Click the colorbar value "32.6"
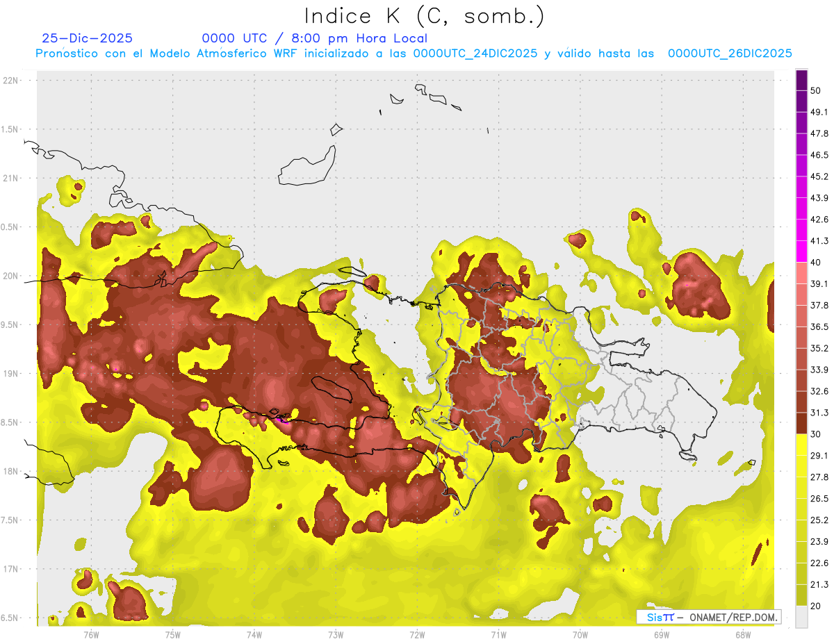 (x=819, y=391)
